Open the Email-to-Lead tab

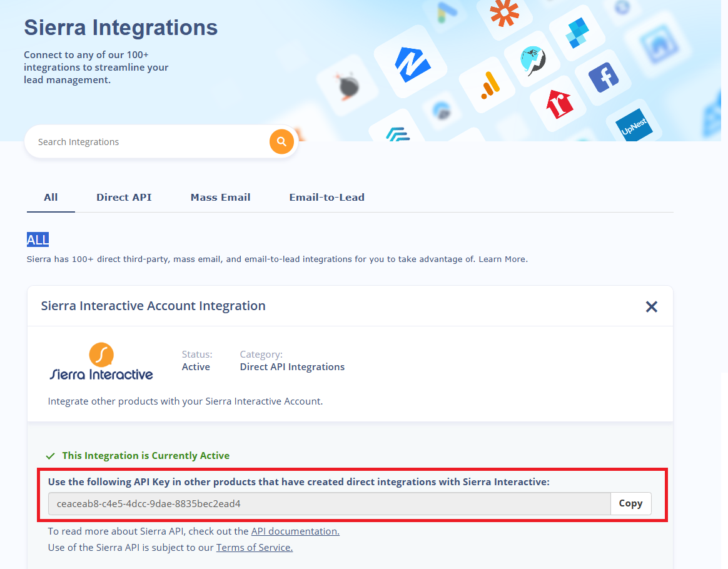(327, 197)
